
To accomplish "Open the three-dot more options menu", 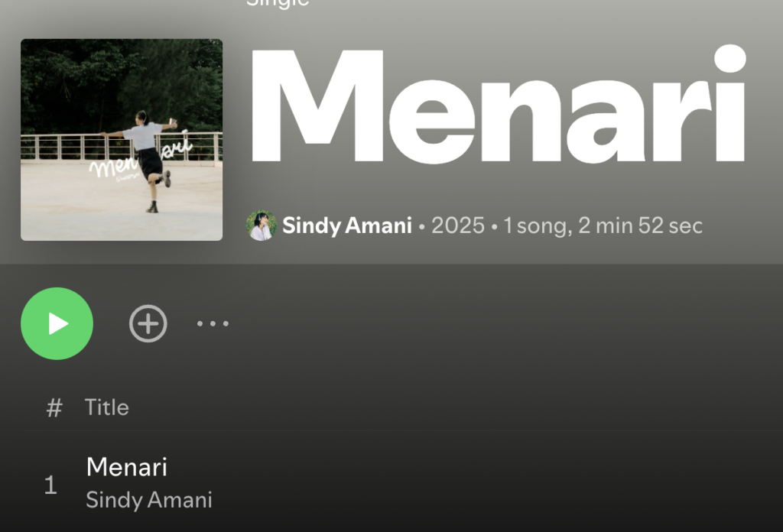I will 213,323.
